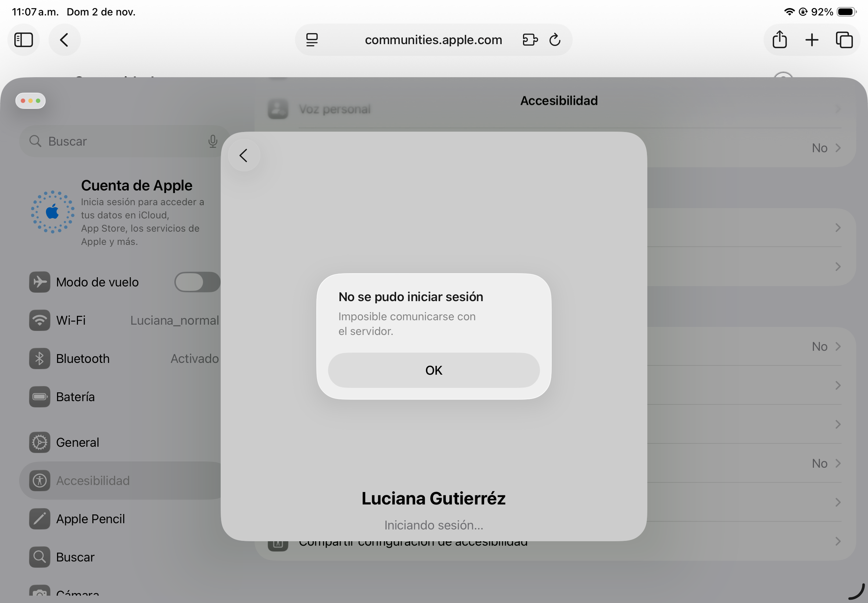
Task: Click OK in the sign-in error alert
Action: (433, 370)
